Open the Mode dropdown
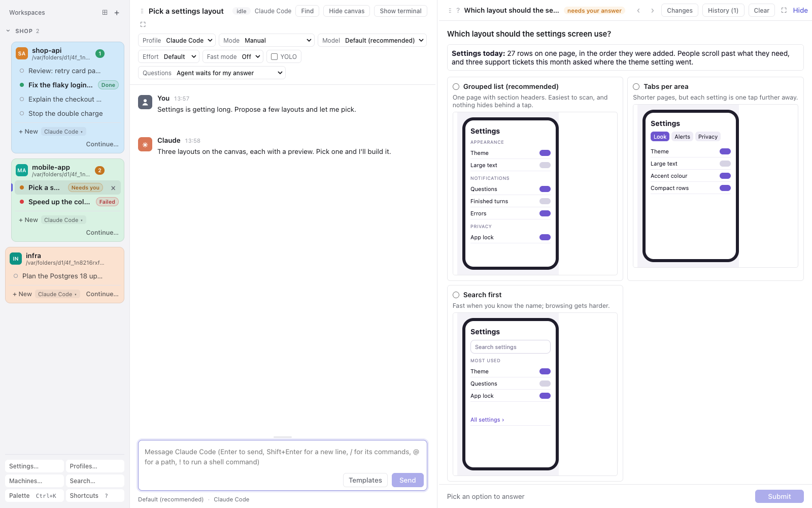812x508 pixels. [x=267, y=41]
